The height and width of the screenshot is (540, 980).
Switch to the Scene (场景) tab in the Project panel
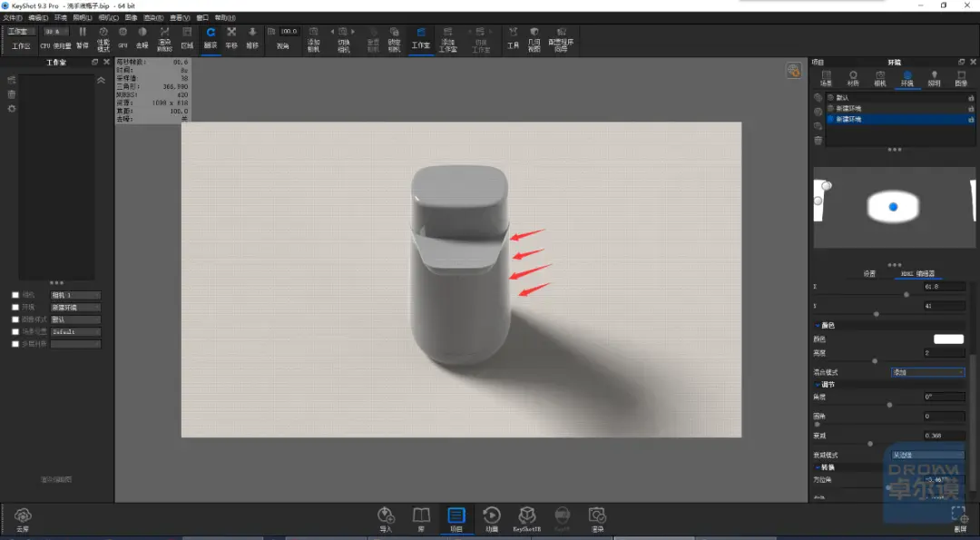827,79
